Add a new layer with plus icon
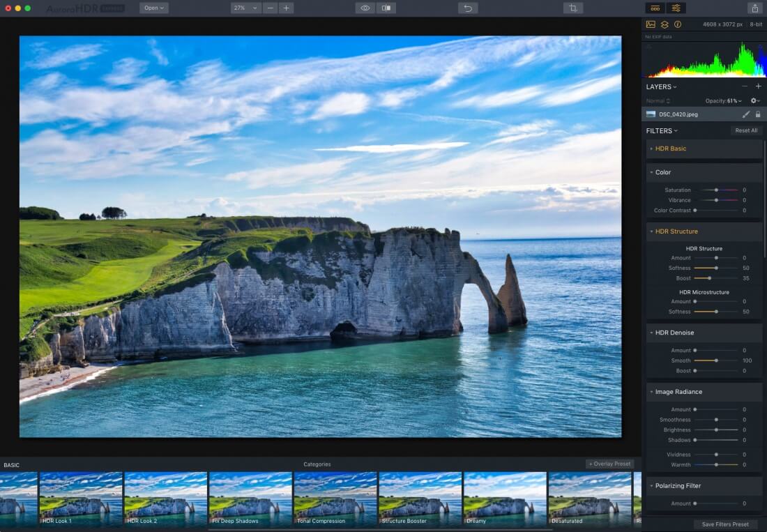767x532 pixels. pyautogui.click(x=758, y=86)
